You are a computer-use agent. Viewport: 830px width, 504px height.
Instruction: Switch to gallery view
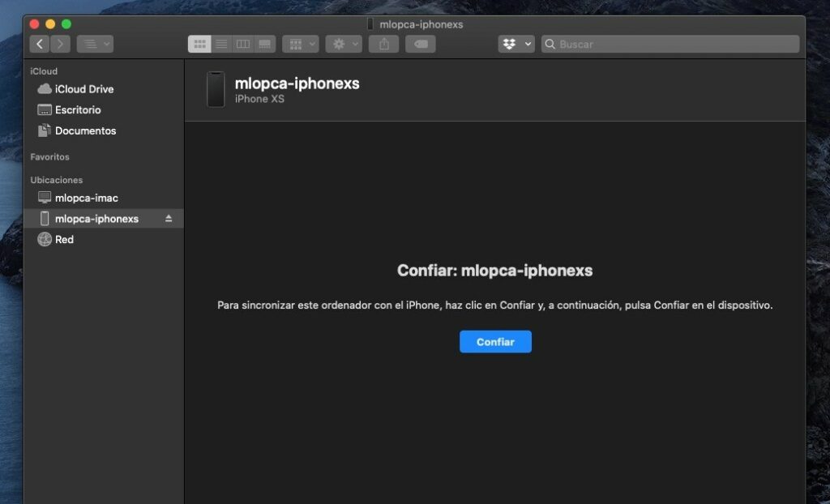click(265, 44)
